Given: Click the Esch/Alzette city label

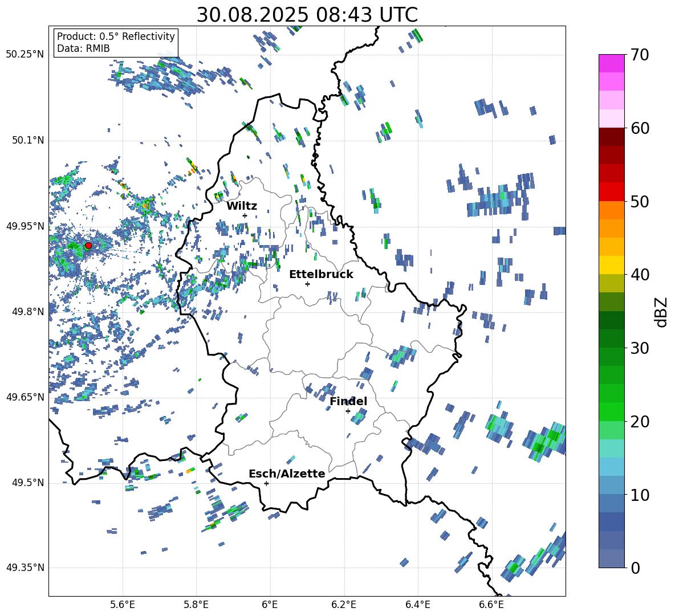Looking at the screenshot, I should 287,474.
